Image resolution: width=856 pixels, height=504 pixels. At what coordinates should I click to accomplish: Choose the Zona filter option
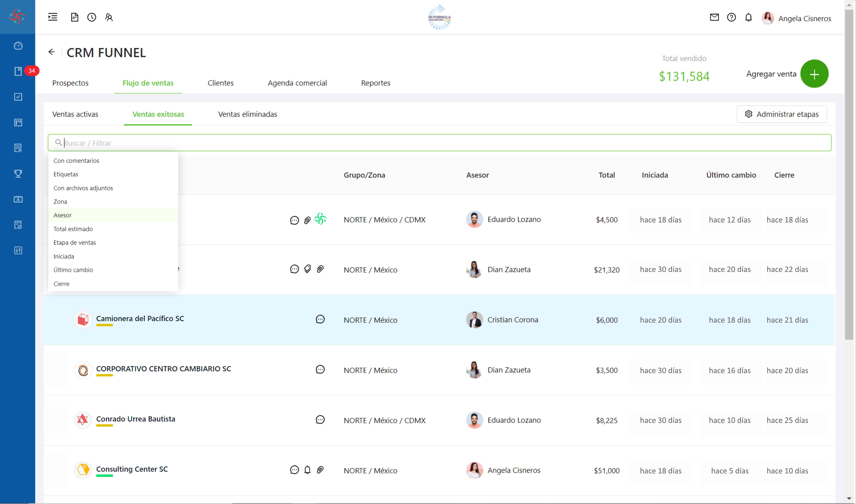(x=113, y=201)
